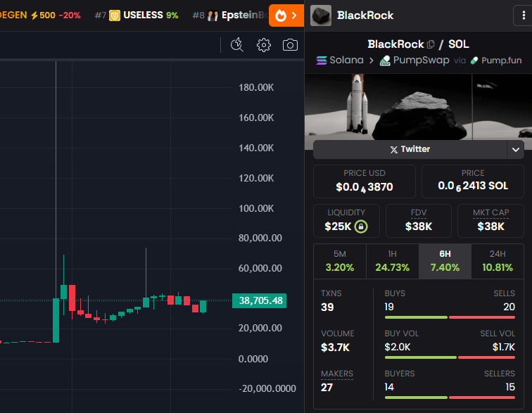Click the Solana chain link
Image resolution: width=532 pixels, height=413 pixels.
click(340, 61)
